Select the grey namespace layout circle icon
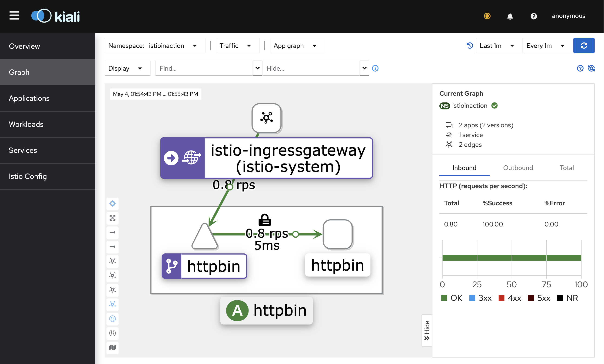Image resolution: width=604 pixels, height=364 pixels. (113, 333)
